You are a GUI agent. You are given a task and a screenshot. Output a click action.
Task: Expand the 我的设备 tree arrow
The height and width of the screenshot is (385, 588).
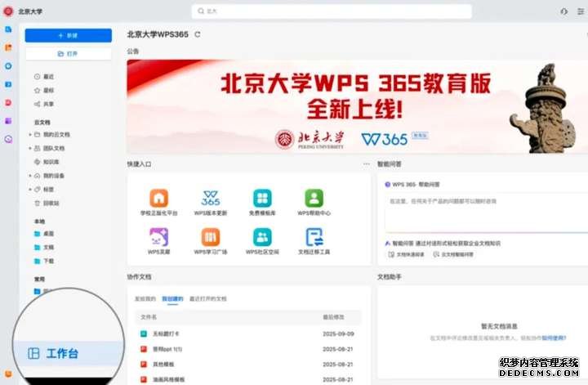tap(30, 176)
